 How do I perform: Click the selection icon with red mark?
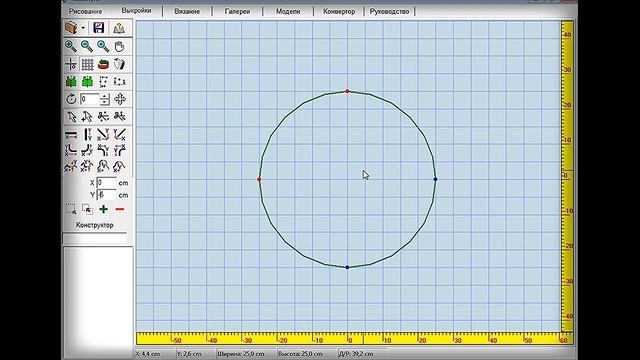click(87, 209)
